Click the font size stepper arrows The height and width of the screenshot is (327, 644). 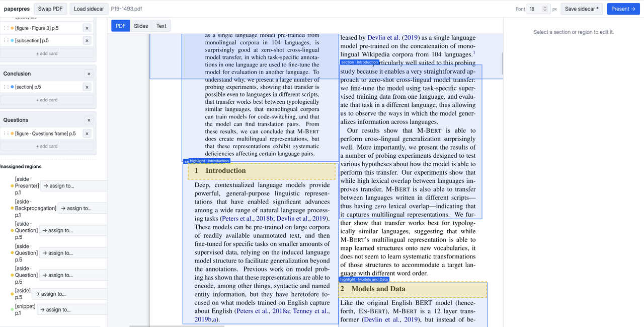(x=544, y=9)
